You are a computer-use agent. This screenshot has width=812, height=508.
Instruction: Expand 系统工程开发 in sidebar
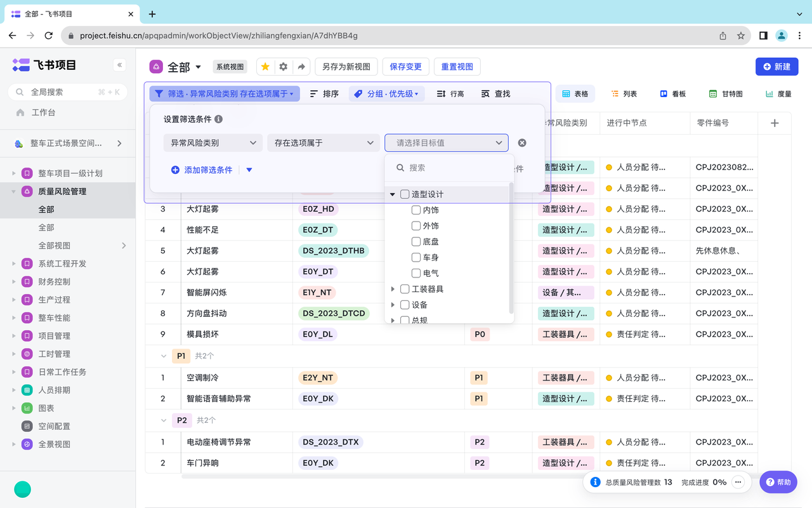[14, 264]
